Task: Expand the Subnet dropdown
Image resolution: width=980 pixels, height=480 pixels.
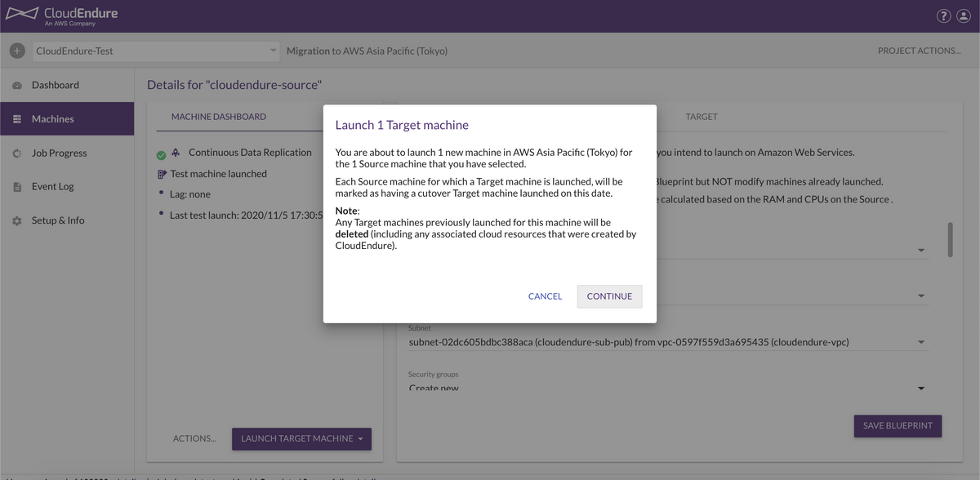Action: (x=668, y=342)
